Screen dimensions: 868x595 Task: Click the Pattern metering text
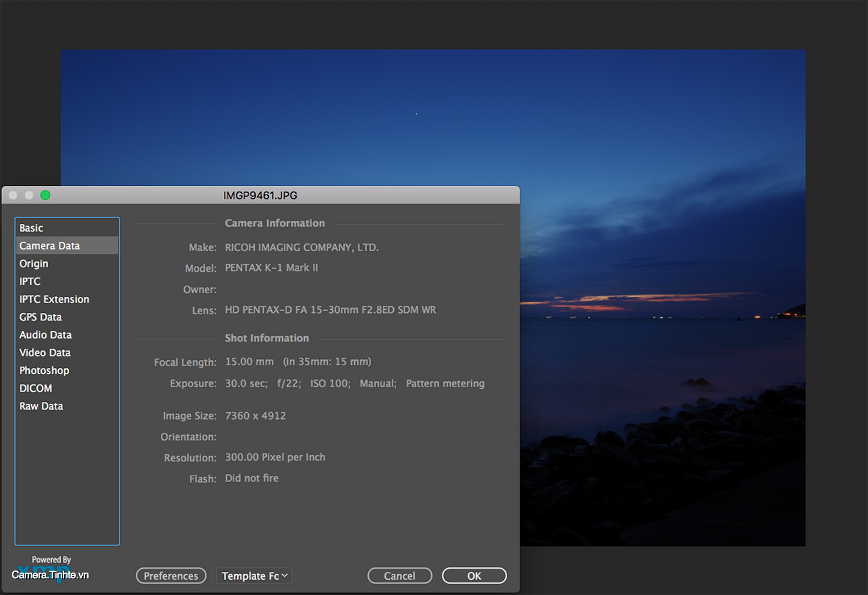(x=445, y=384)
